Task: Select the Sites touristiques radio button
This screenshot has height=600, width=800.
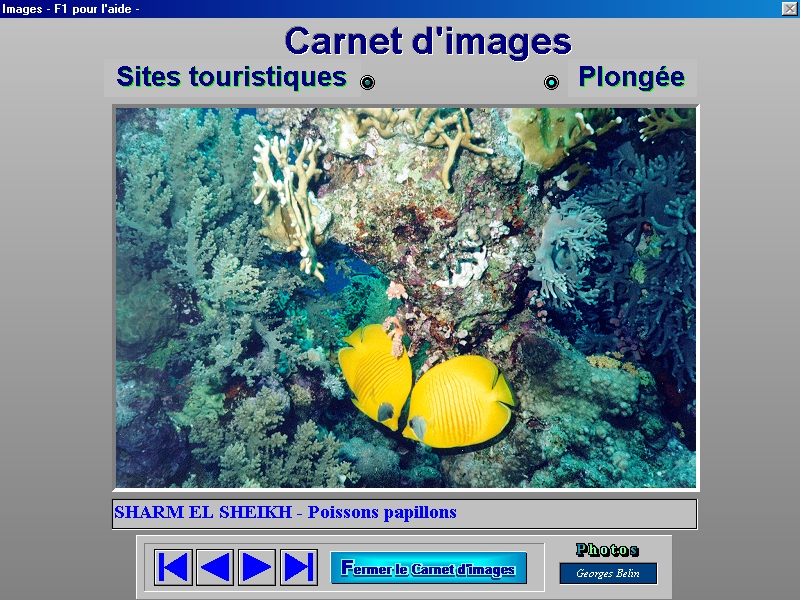Action: tap(367, 82)
